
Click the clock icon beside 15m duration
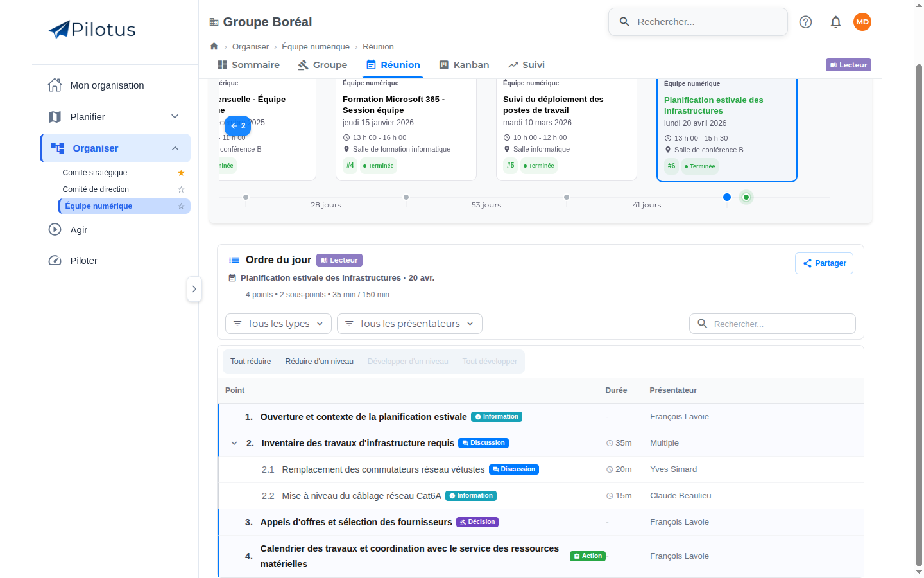click(x=610, y=496)
